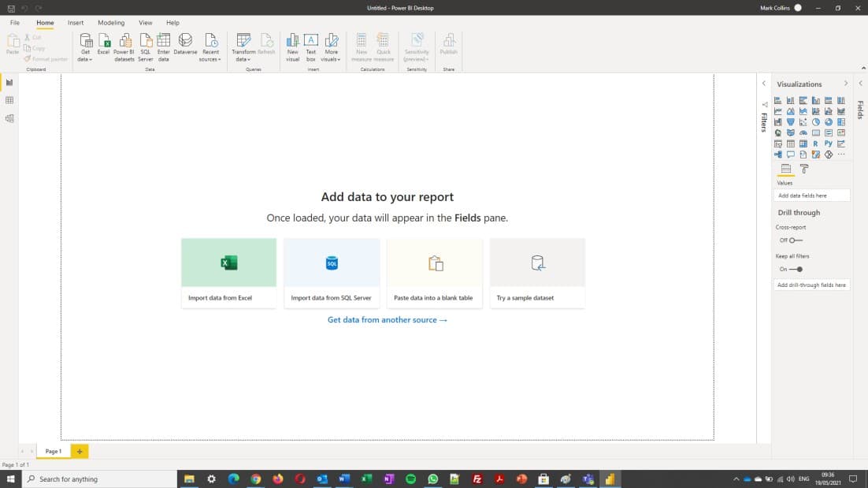868x488 pixels.
Task: Open Spotify from the taskbar
Action: tap(410, 479)
